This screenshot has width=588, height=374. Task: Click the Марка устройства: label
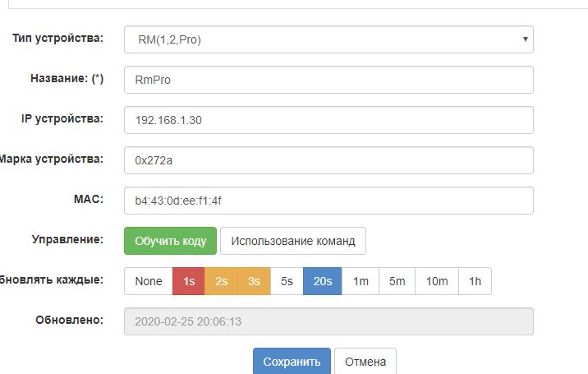coord(52,159)
